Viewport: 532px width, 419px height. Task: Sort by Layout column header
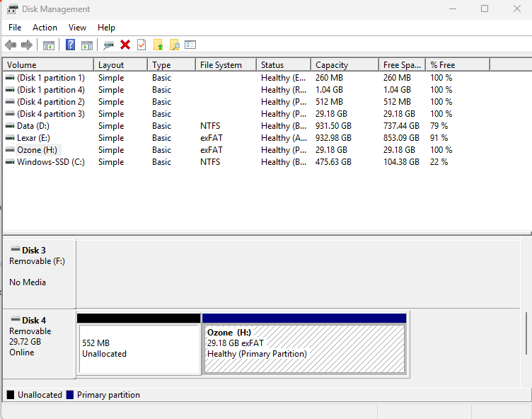(120, 65)
